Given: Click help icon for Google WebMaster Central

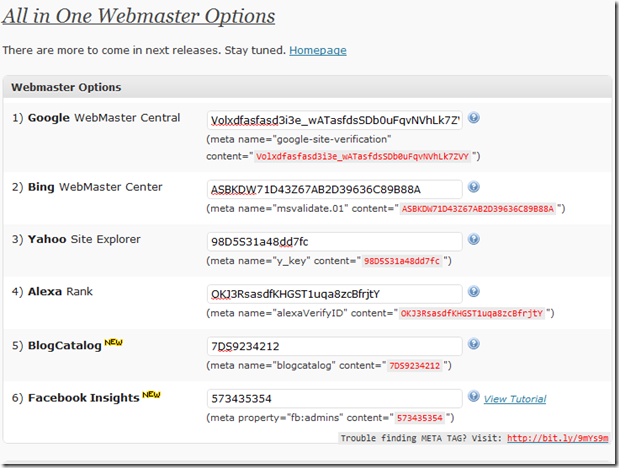Looking at the screenshot, I should (x=474, y=118).
